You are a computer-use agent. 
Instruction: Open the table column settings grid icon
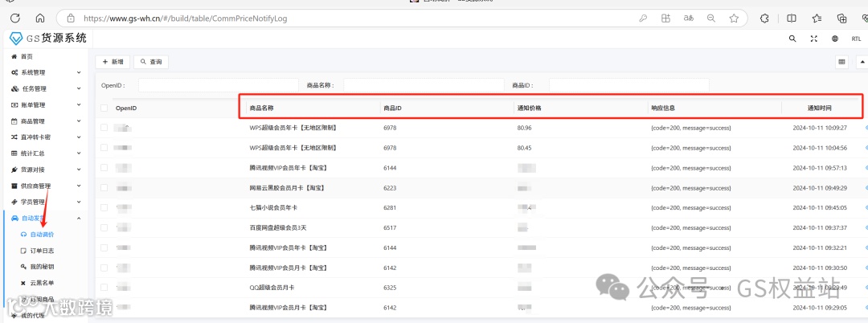842,62
